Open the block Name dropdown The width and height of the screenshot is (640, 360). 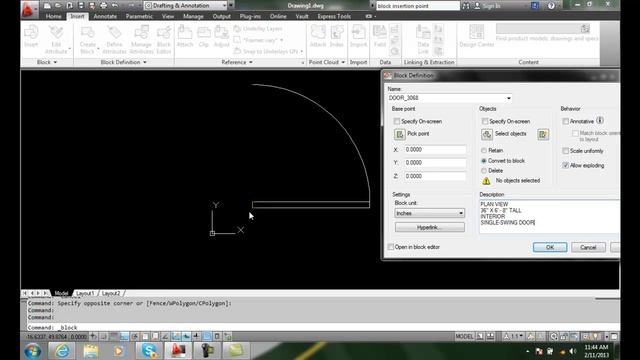pyautogui.click(x=508, y=98)
